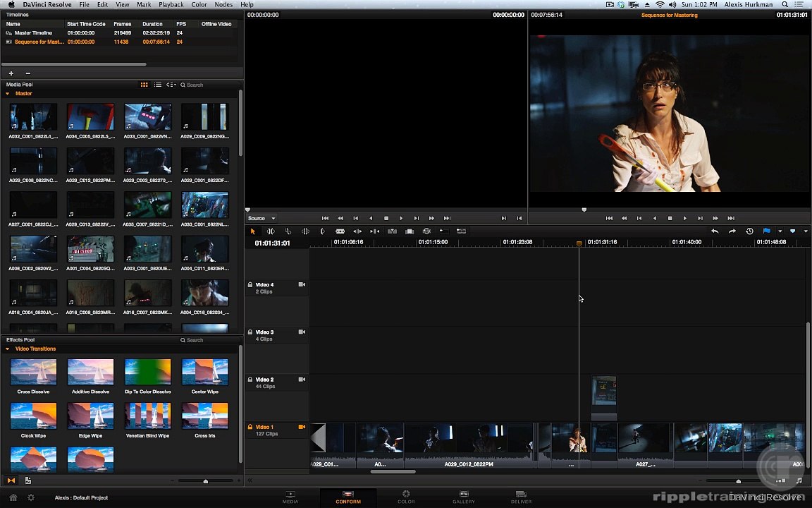
Task: Click the blue flag icon
Action: 766,231
